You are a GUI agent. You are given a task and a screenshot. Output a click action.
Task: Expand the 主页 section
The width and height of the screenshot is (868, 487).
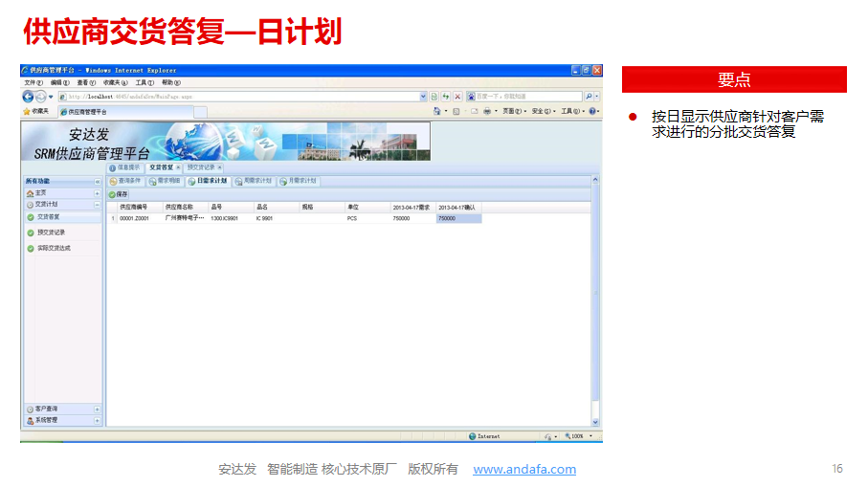(97, 193)
